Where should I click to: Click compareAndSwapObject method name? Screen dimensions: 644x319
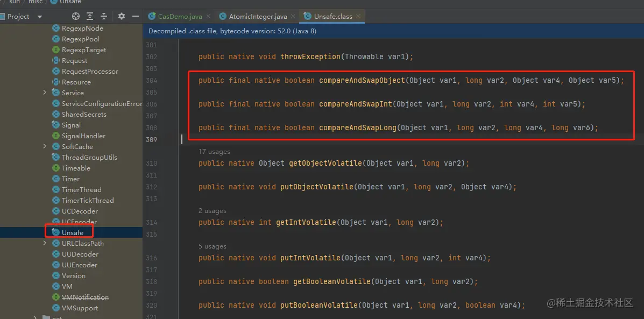pos(362,81)
